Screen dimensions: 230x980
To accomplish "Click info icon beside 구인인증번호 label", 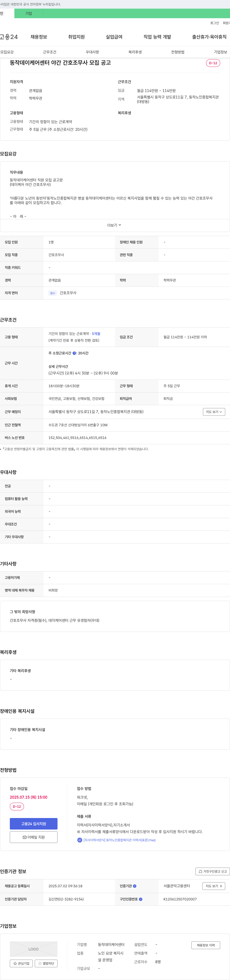I will point(141,899).
